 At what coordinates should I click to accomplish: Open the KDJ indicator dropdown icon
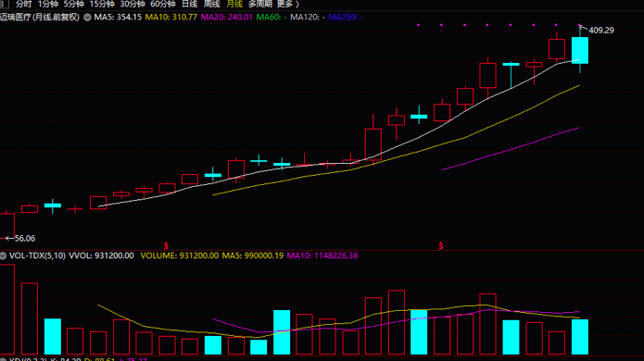point(4,359)
